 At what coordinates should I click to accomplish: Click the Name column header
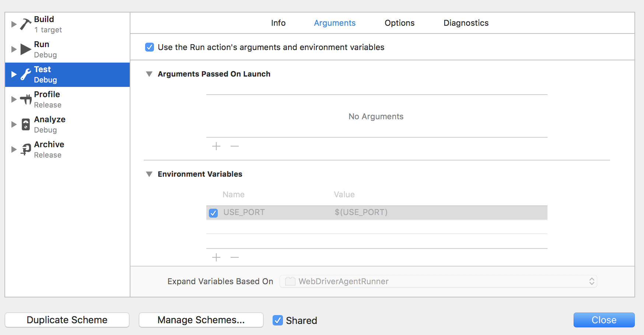click(x=234, y=195)
